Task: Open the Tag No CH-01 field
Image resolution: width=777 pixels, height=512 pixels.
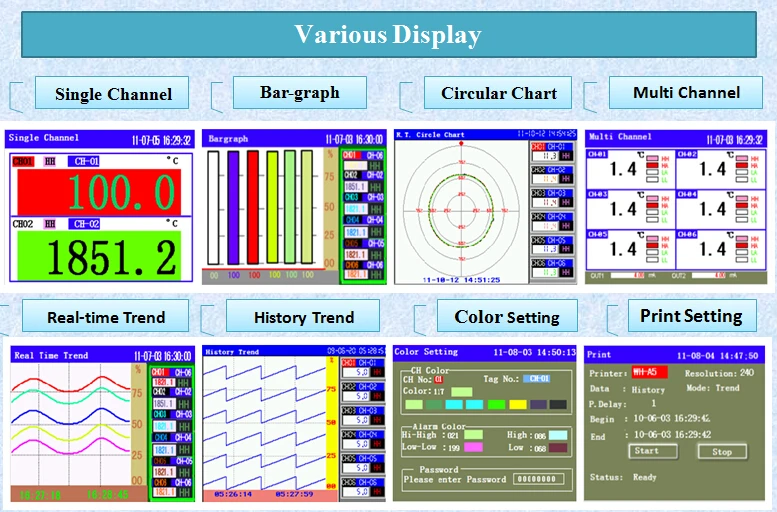Action: pyautogui.click(x=538, y=379)
